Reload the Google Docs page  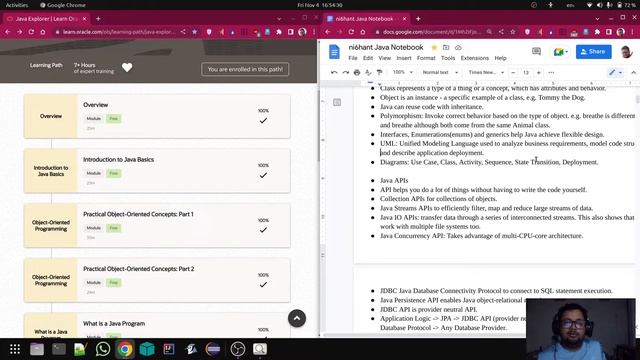(x=351, y=32)
